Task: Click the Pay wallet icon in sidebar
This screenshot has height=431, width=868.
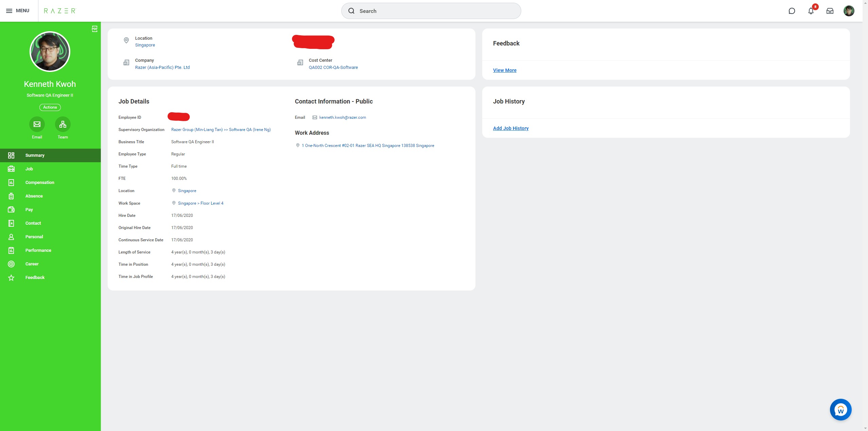Action: [11, 209]
